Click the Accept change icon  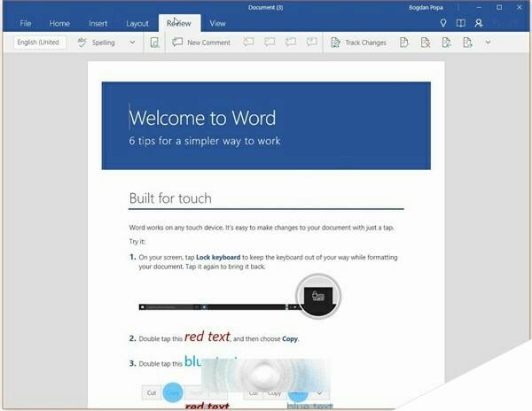[x=404, y=43]
